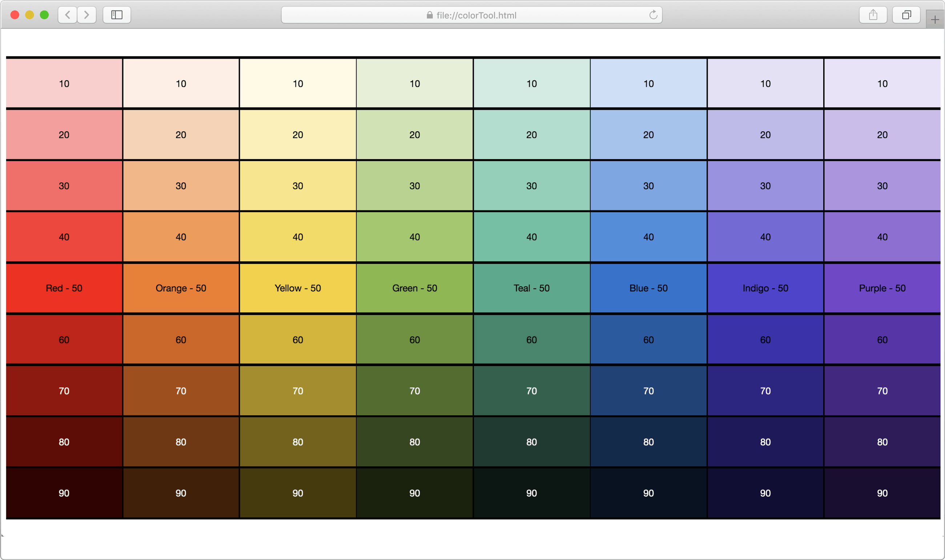Select the Teal - 50 swatch
This screenshot has height=560, width=945.
click(531, 288)
